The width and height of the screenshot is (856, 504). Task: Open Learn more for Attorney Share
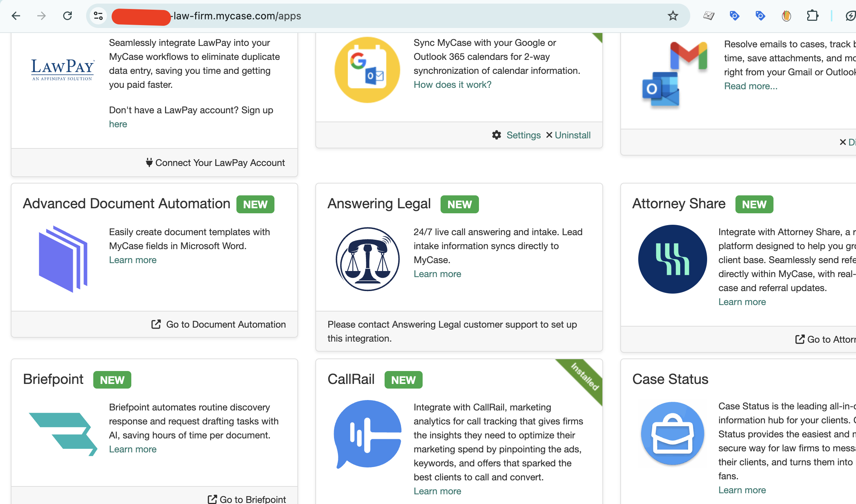coord(742,302)
